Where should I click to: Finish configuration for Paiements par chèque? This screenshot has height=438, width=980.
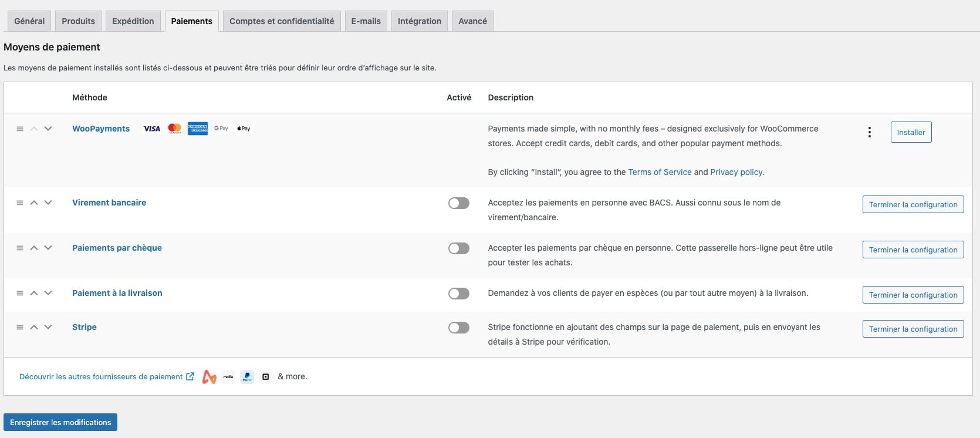pos(913,250)
